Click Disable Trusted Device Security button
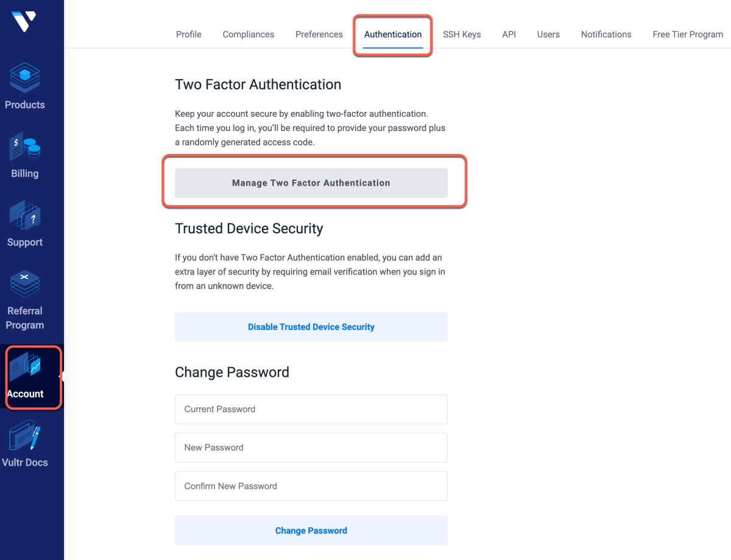The width and height of the screenshot is (731, 560). coord(311,327)
